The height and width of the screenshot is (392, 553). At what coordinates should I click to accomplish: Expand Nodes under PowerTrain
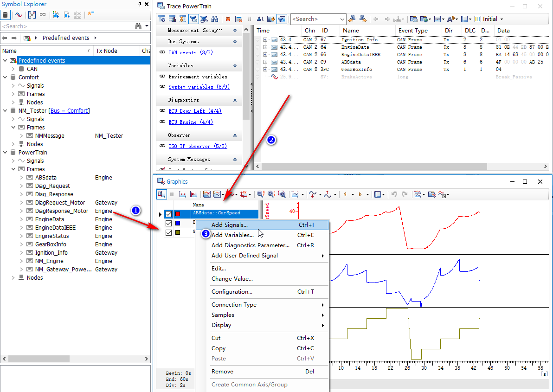13,277
